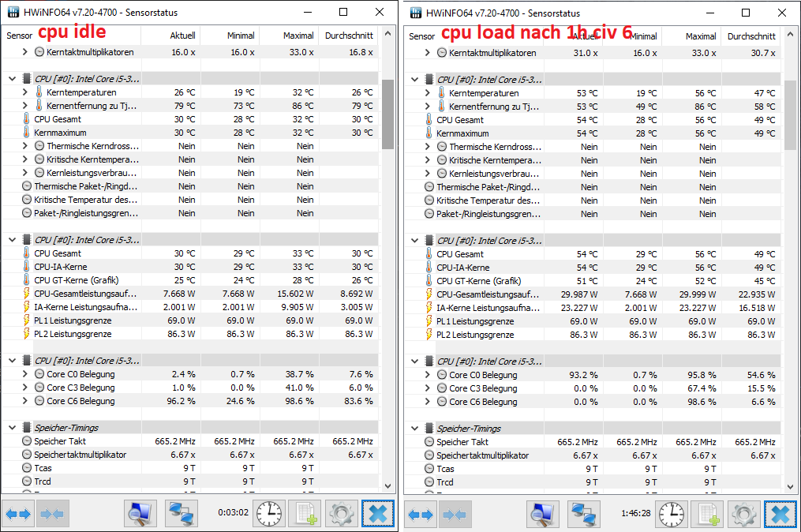The width and height of the screenshot is (801, 532).
Task: Click the HWiNFO64 app icon in right title bar
Action: click(416, 13)
